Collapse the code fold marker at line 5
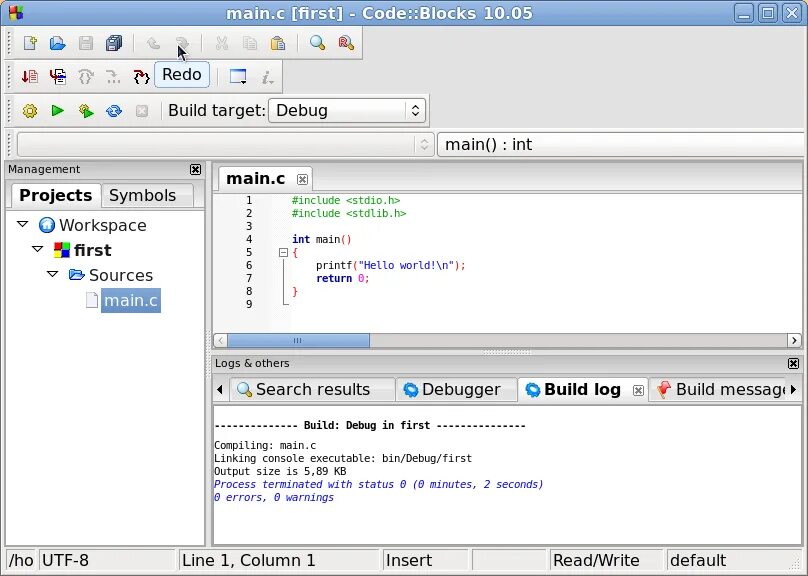The image size is (808, 576). [x=283, y=252]
